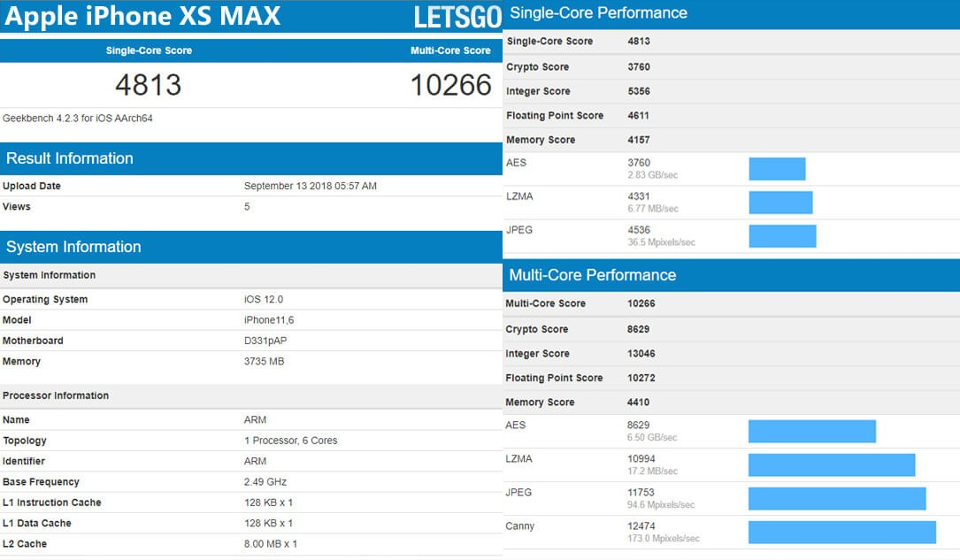Viewport: 960px width, 560px height.
Task: Select the 4410 Memory Score value
Action: point(638,403)
